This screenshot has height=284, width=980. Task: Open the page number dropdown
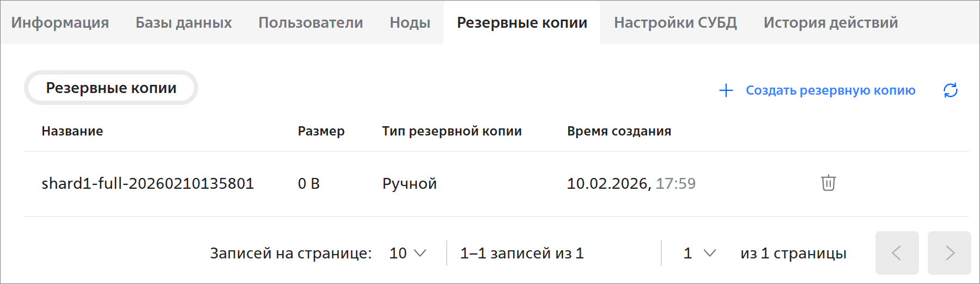tap(699, 253)
